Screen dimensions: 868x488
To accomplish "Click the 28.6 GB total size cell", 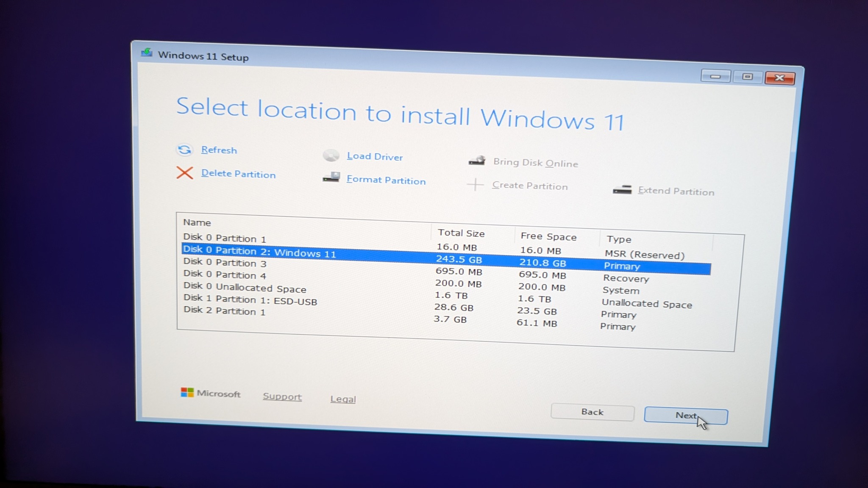I will 454,307.
